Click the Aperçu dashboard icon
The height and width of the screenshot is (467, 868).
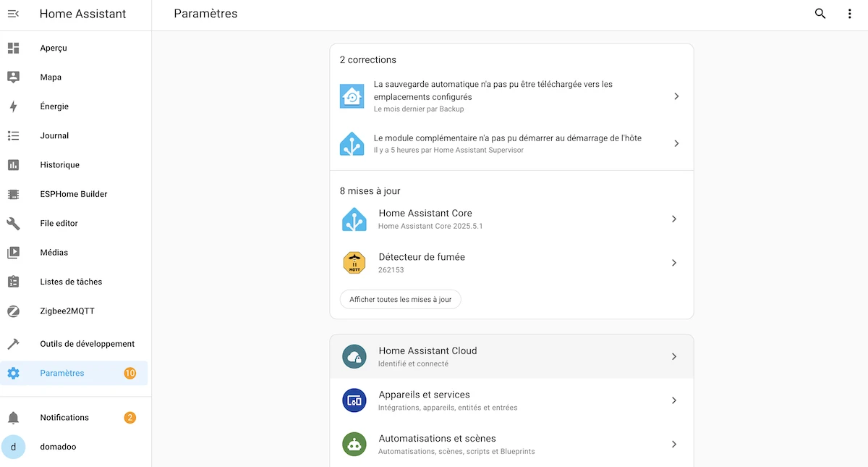13,48
